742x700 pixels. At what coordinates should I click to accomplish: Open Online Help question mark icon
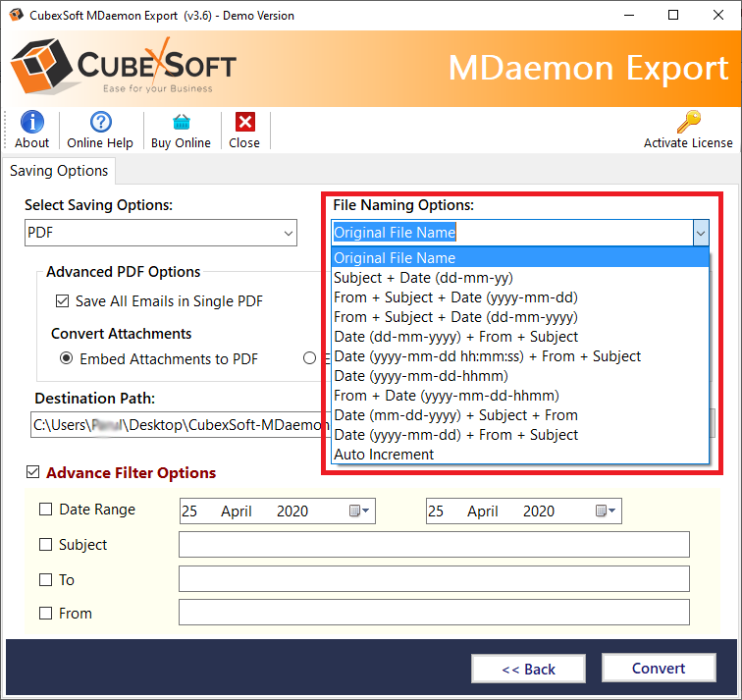click(x=100, y=122)
